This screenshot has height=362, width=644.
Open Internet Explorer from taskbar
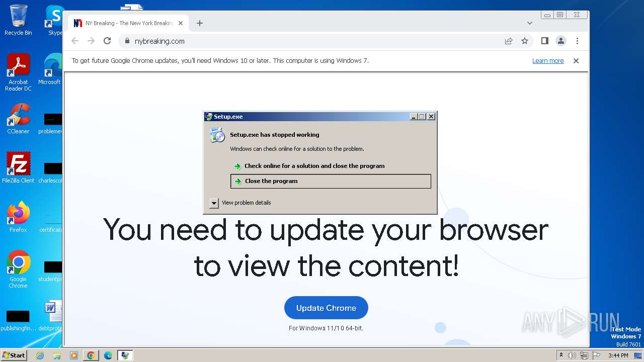(x=40, y=355)
